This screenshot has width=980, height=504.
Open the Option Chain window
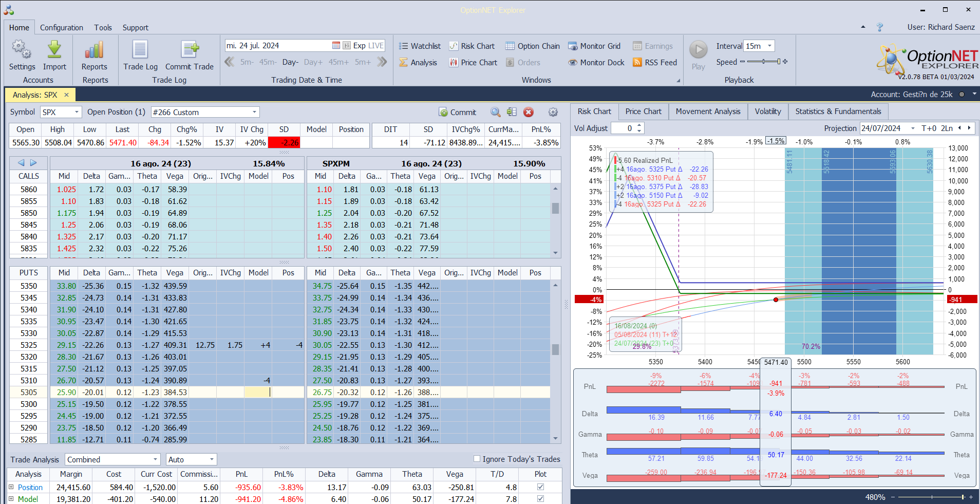coord(533,46)
